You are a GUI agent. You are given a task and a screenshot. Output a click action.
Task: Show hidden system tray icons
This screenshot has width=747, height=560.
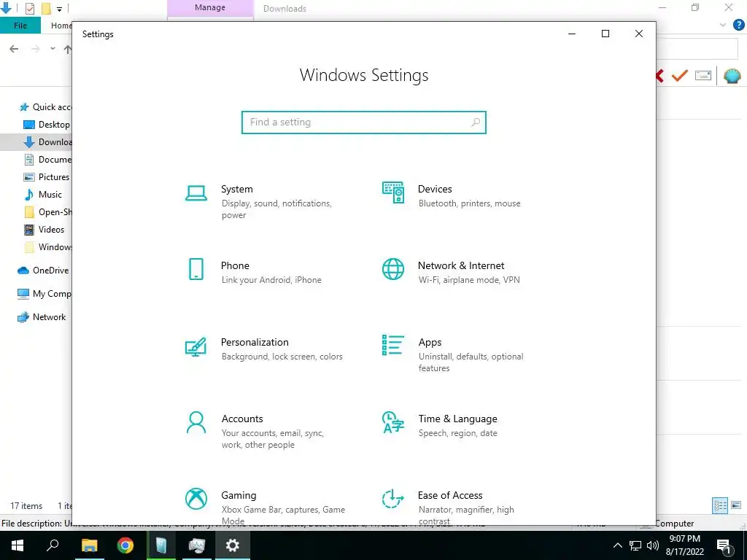(617, 545)
